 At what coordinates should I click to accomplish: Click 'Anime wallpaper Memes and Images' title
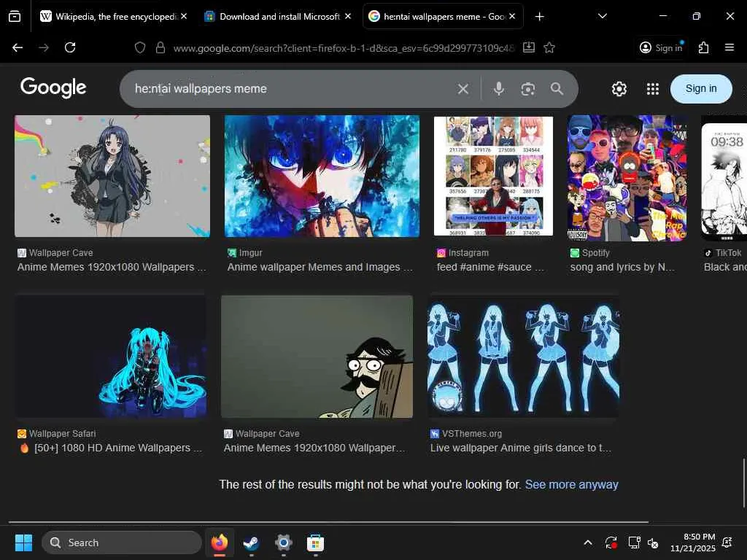click(320, 267)
